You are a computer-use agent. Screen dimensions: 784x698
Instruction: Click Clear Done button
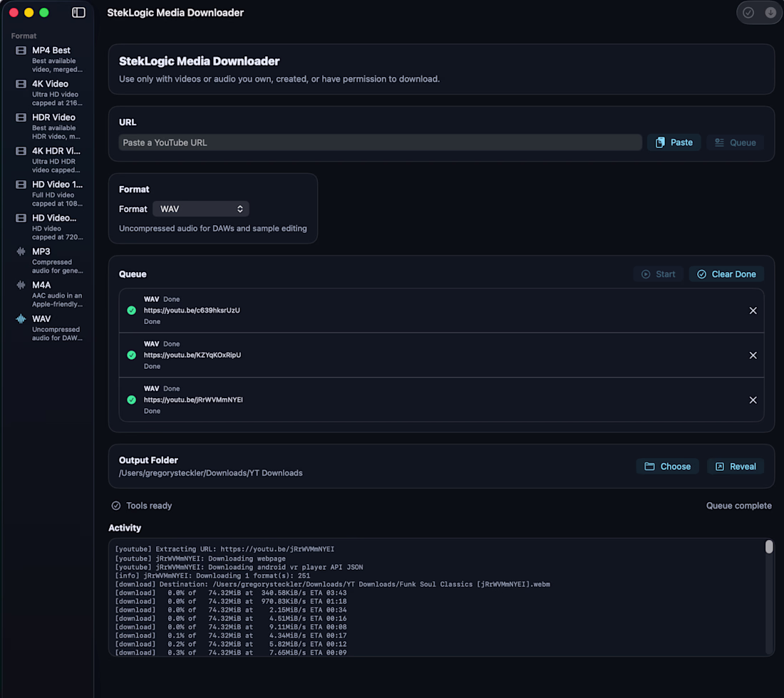pos(726,274)
